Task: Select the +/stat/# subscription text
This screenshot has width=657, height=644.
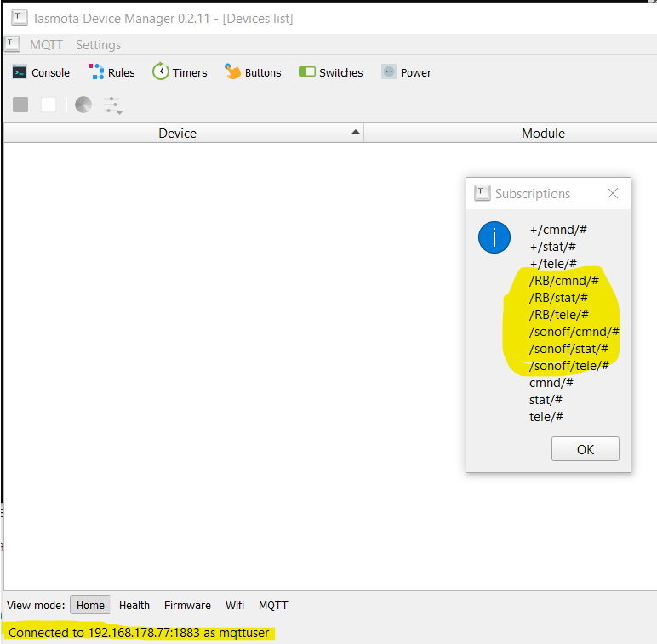Action: (552, 247)
